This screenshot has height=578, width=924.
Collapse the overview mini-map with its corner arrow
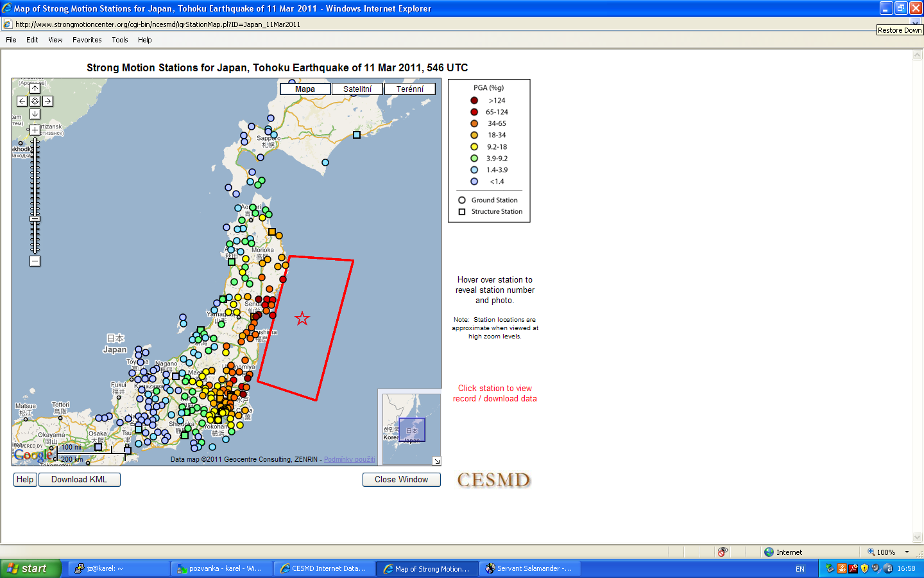pyautogui.click(x=436, y=460)
